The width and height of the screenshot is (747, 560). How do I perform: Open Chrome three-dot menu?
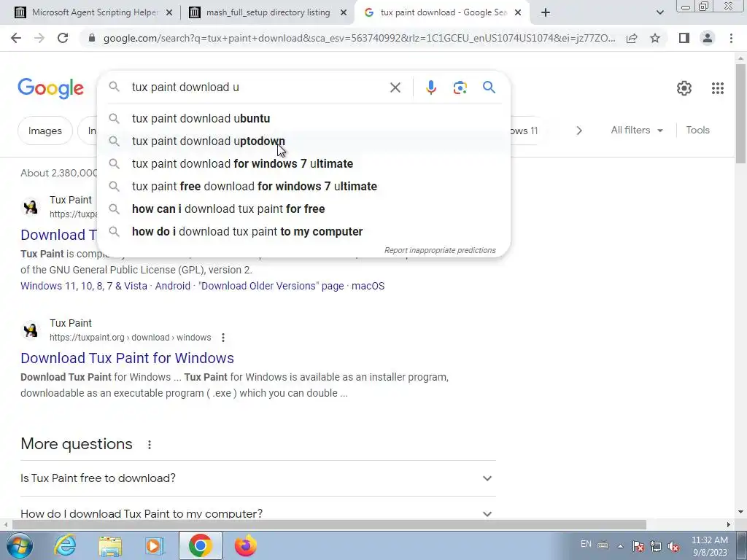coord(731,38)
